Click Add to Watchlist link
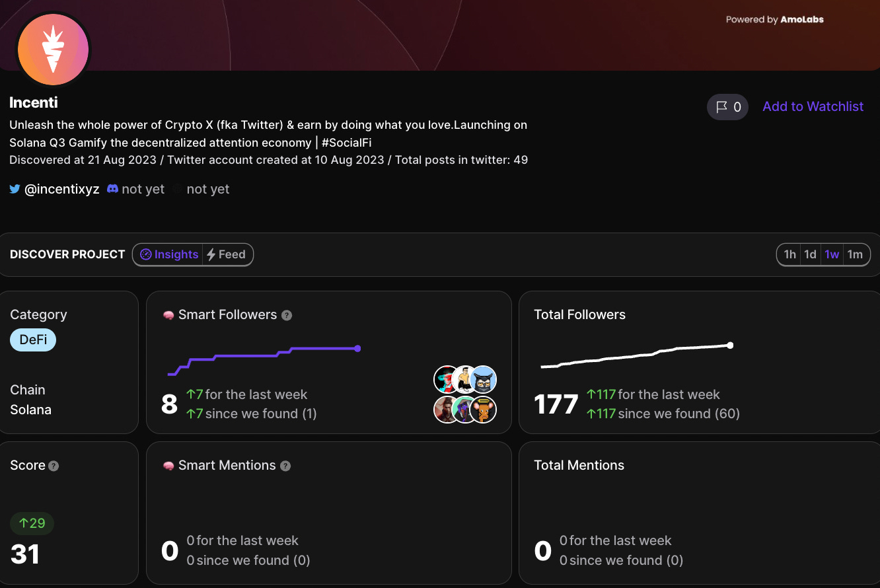This screenshot has height=588, width=880. (x=813, y=106)
